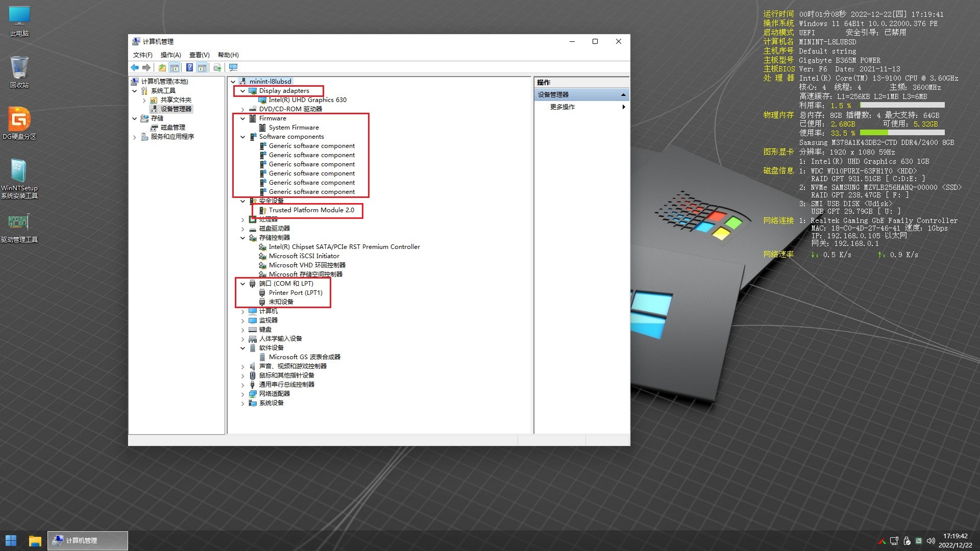The image size is (980, 551).
Task: Collapse 端口 (COM 和 LPT) category
Action: tap(243, 284)
